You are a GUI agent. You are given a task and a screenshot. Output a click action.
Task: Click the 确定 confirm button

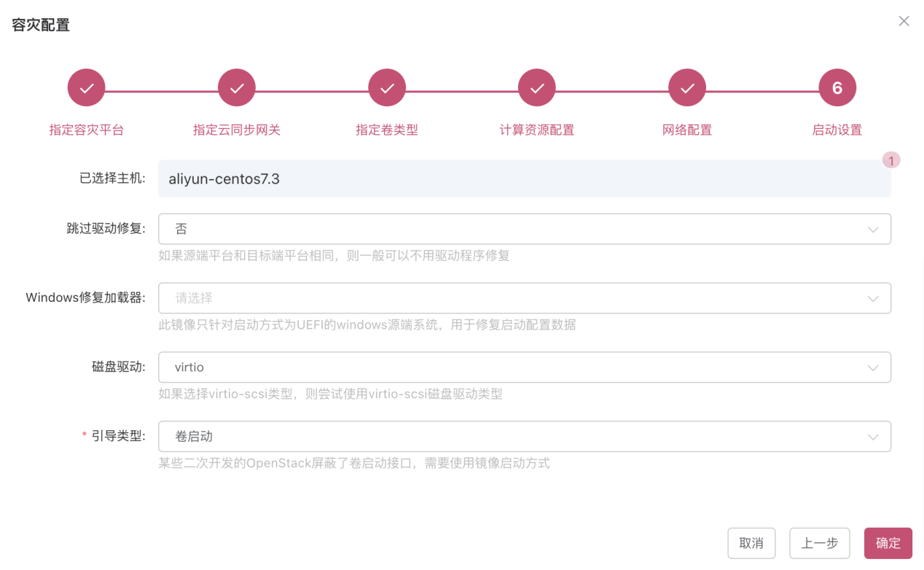pyautogui.click(x=888, y=542)
